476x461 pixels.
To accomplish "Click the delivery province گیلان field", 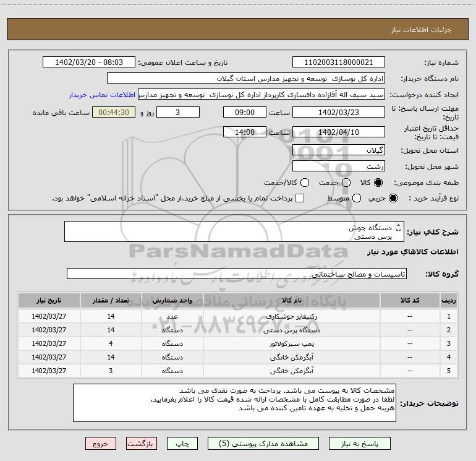I will (339, 150).
